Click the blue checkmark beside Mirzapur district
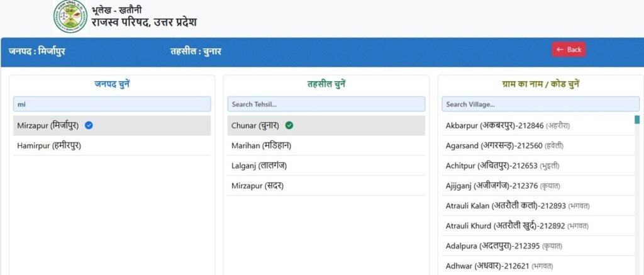 [89, 125]
